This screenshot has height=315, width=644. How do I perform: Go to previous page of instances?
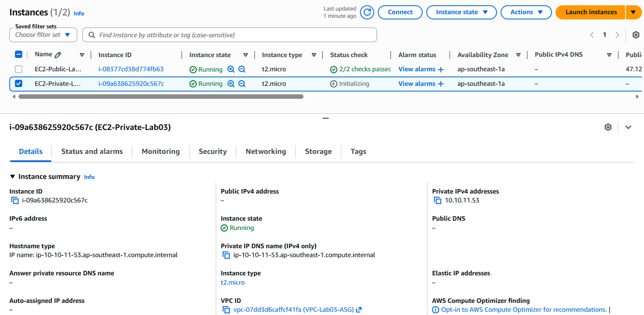pyautogui.click(x=592, y=35)
